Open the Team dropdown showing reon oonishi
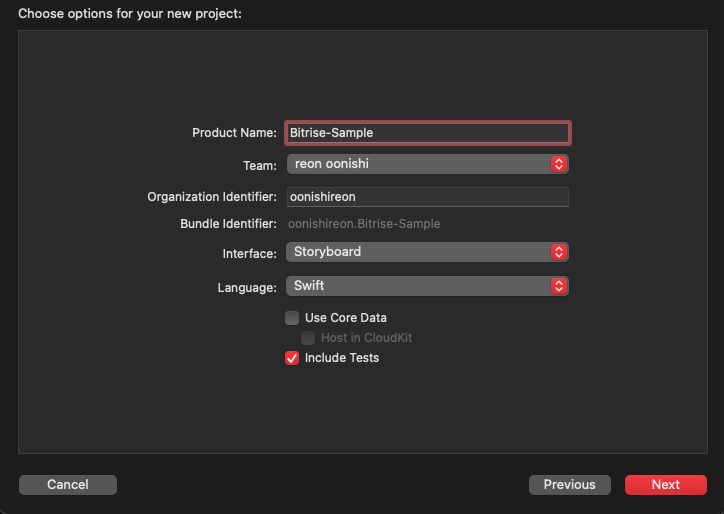Viewport: 724px width, 514px height. (x=428, y=164)
